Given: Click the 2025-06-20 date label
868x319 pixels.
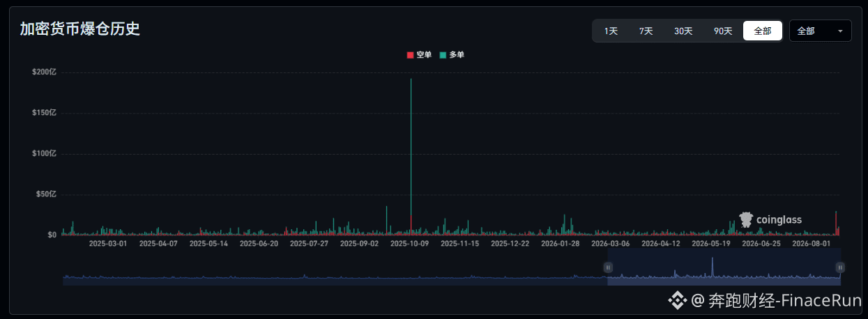Looking at the screenshot, I should [259, 244].
